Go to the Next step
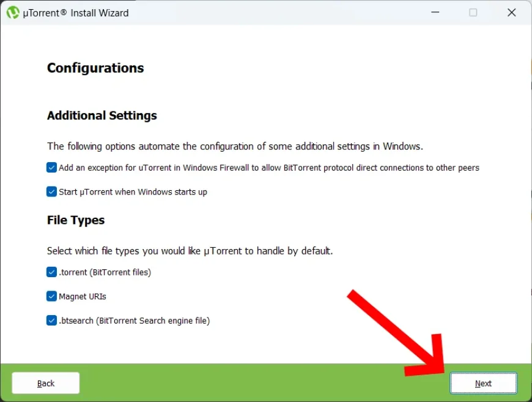Viewport: 532px width, 402px height. coord(483,383)
